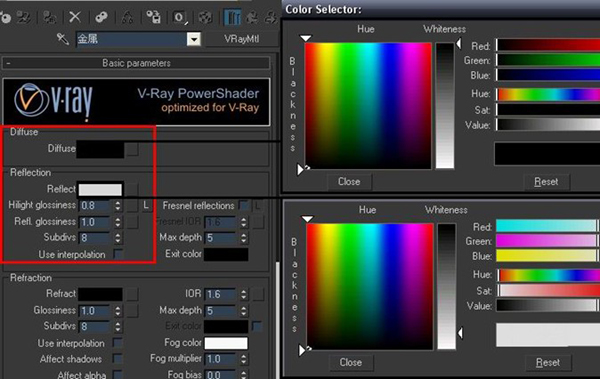Screen dimensions: 600x379
Task: Click the VRayMtl material type button
Action: [241, 39]
